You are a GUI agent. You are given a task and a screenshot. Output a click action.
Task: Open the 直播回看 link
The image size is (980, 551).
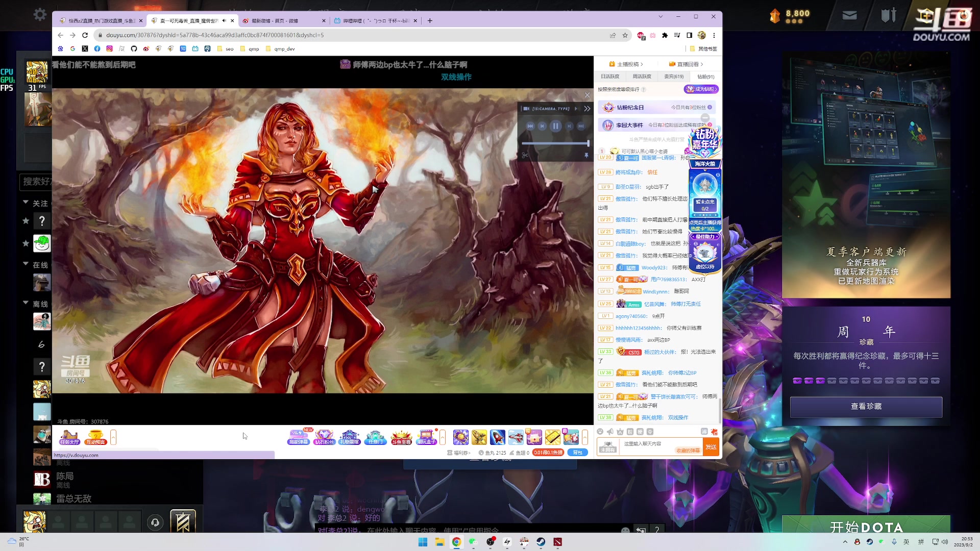point(687,64)
